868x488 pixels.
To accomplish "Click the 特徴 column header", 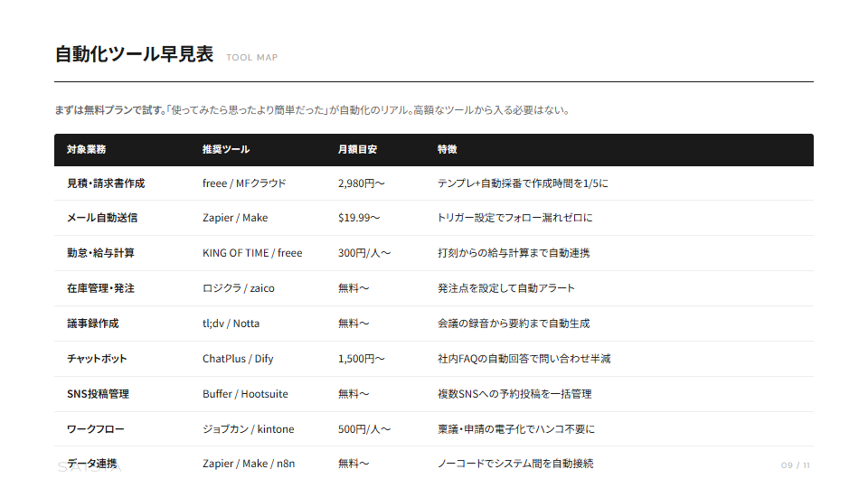I will click(448, 149).
